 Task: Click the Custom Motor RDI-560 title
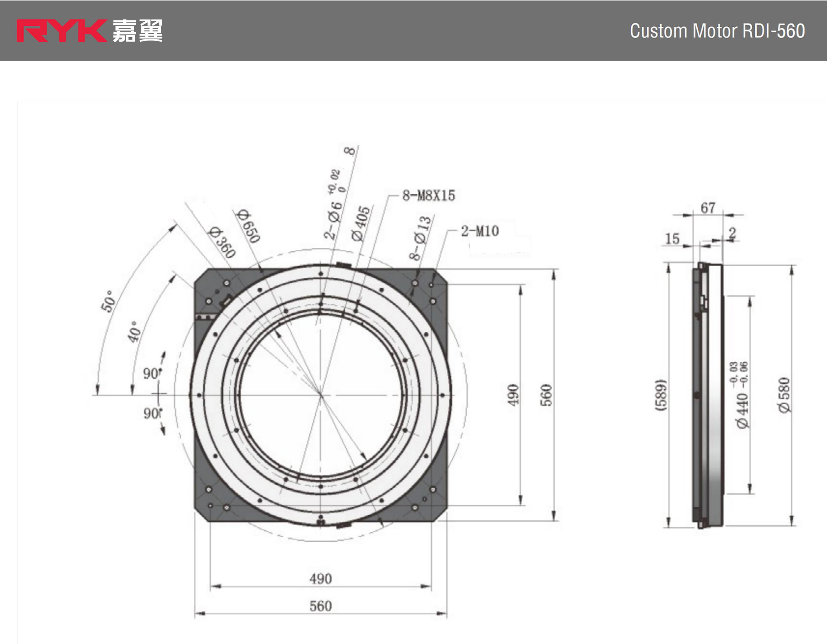click(717, 31)
